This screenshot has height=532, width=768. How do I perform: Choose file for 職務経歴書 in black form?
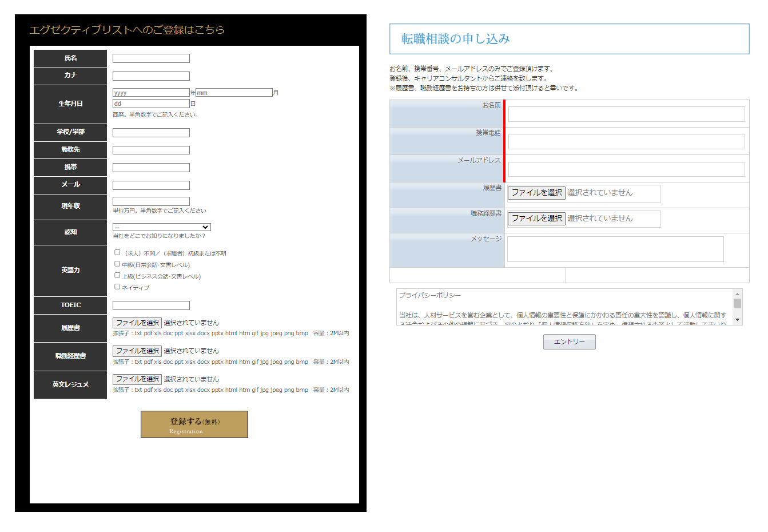pyautogui.click(x=137, y=351)
